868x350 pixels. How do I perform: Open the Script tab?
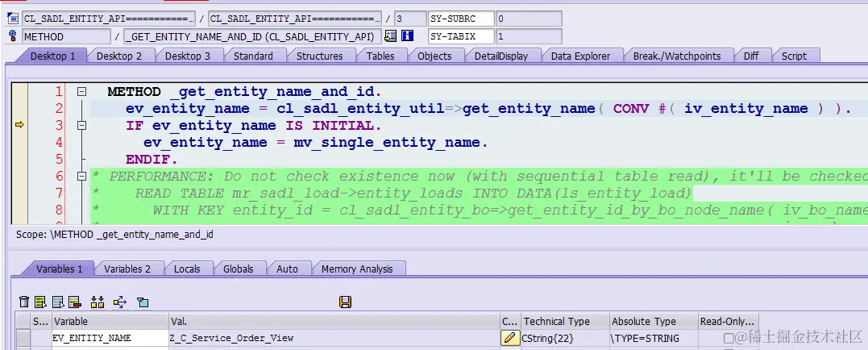coord(794,56)
